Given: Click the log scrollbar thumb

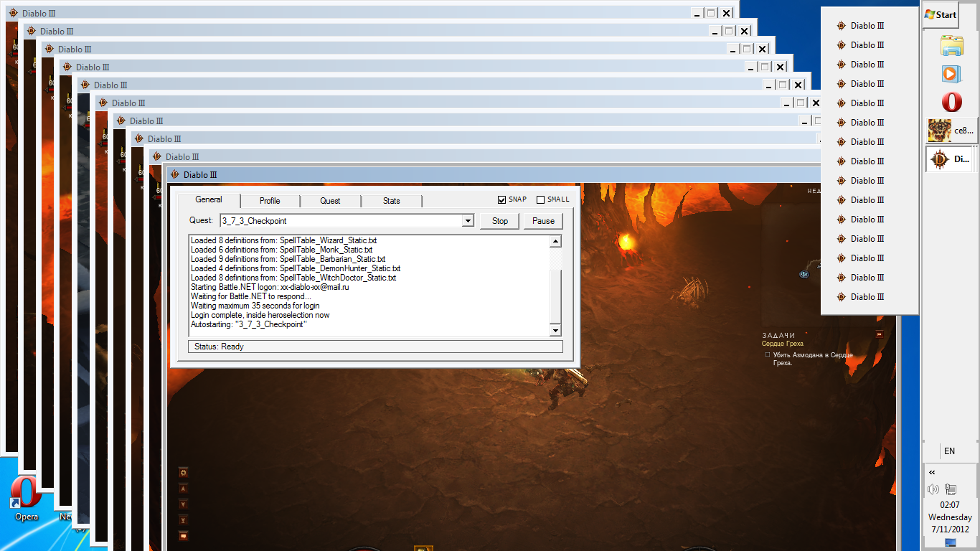Looking at the screenshot, I should pyautogui.click(x=555, y=296).
